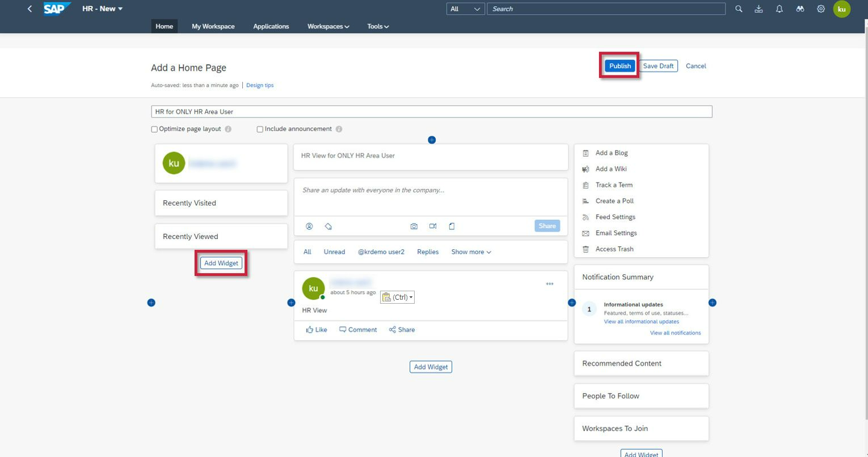This screenshot has height=457, width=868.
Task: Open My Workspace tab
Action: (x=213, y=26)
